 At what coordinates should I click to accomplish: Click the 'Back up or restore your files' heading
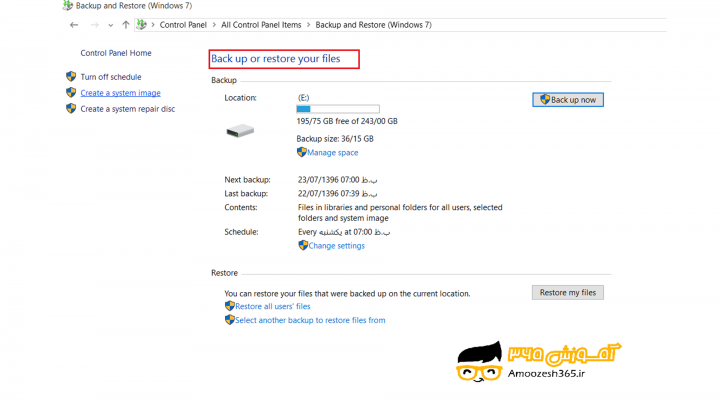(276, 59)
